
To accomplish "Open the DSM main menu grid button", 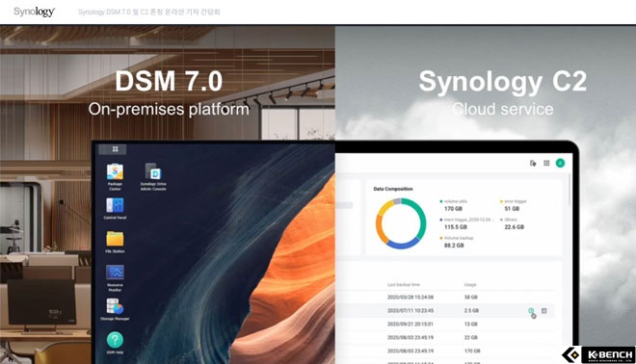I will [x=116, y=149].
